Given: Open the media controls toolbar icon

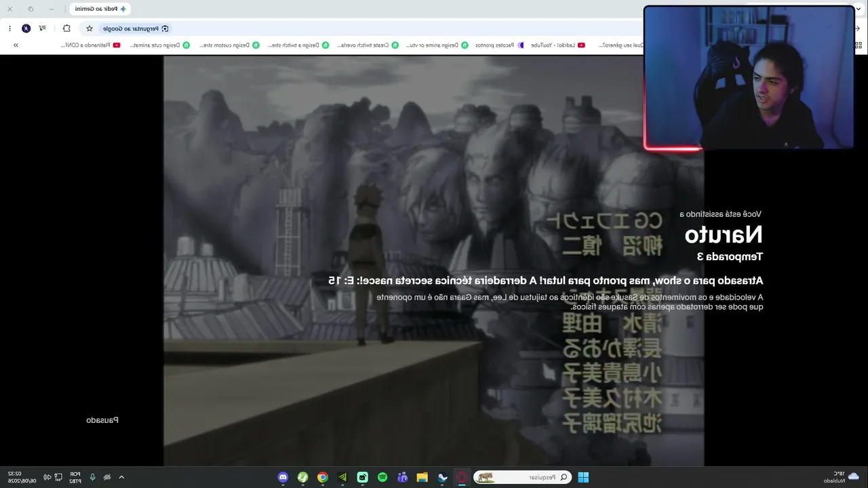Looking at the screenshot, I should click(x=43, y=28).
